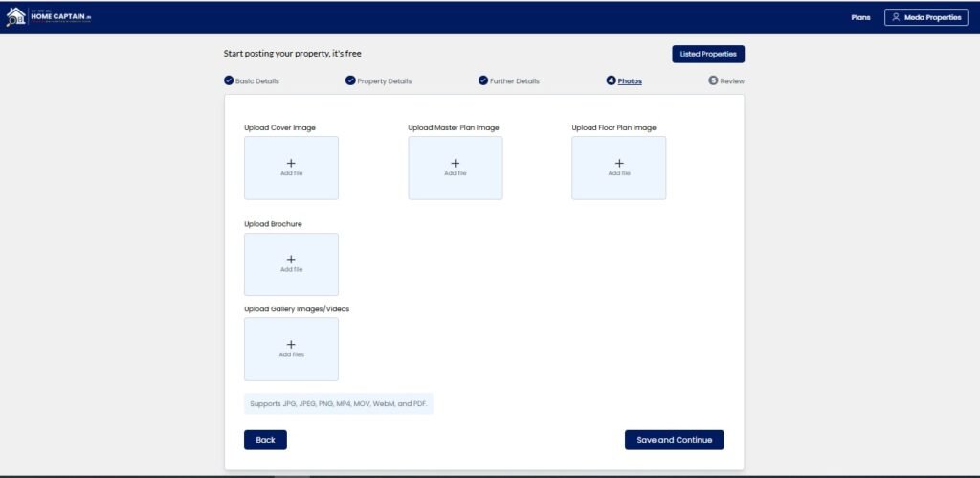
Task: Click the 'Add file' text in brochure upload box
Action: tap(291, 269)
